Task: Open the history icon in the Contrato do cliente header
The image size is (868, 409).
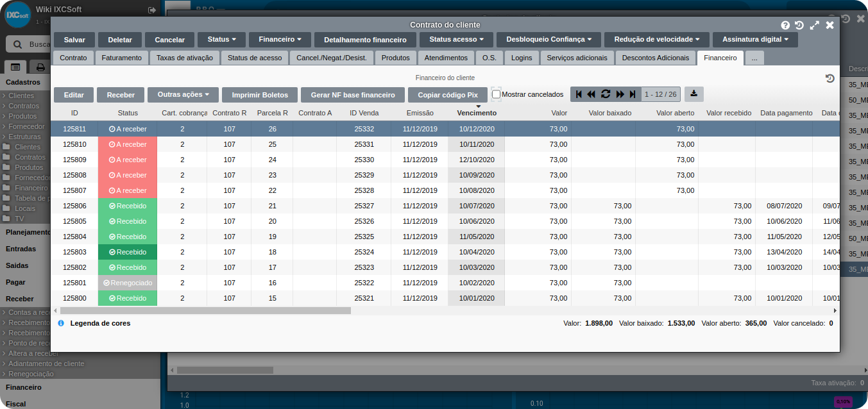Action: [x=799, y=25]
